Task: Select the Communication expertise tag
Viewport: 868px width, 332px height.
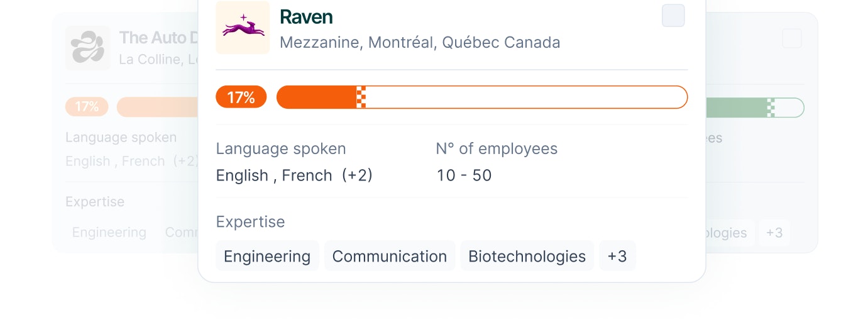Action: pyautogui.click(x=390, y=256)
